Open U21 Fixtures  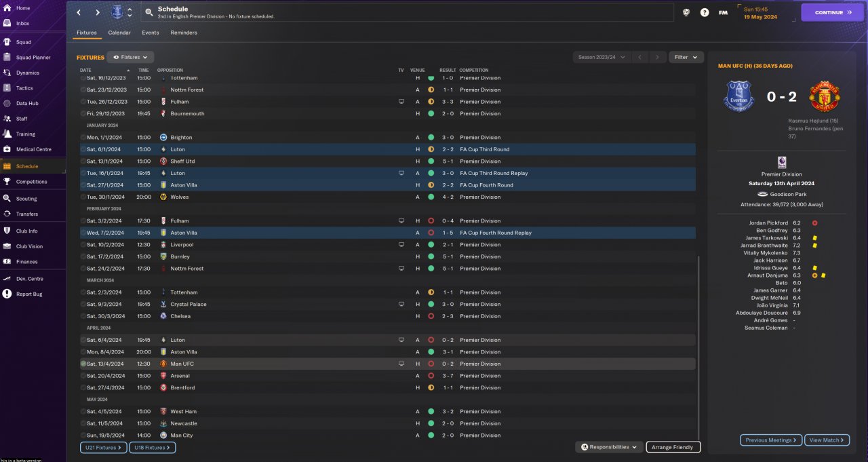103,448
